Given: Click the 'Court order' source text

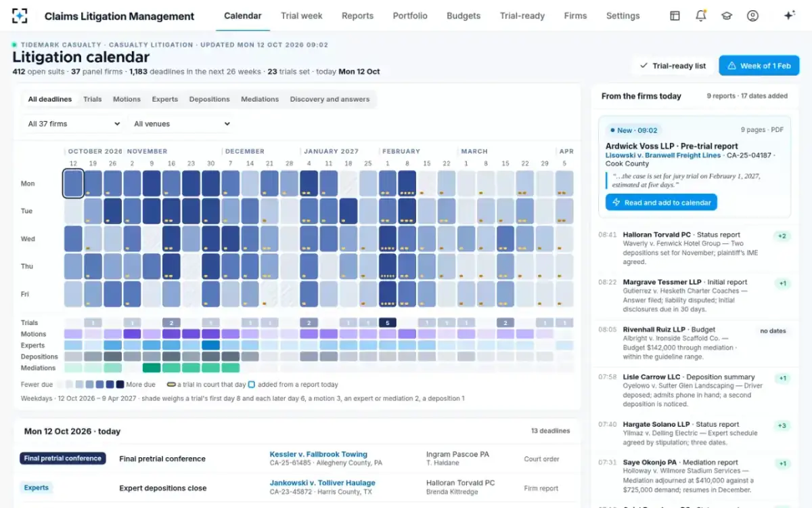Looking at the screenshot, I should [541, 459].
